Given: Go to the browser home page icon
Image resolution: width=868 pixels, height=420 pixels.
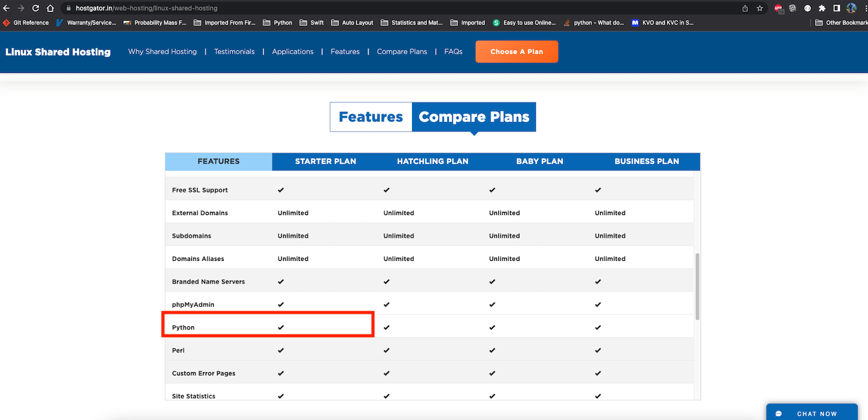Looking at the screenshot, I should point(50,8).
